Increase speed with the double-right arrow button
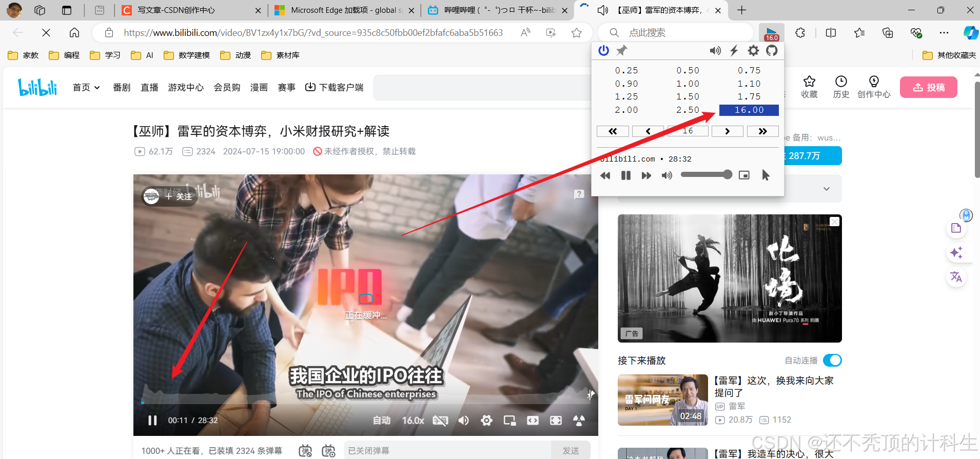980x459 pixels. pyautogui.click(x=762, y=131)
